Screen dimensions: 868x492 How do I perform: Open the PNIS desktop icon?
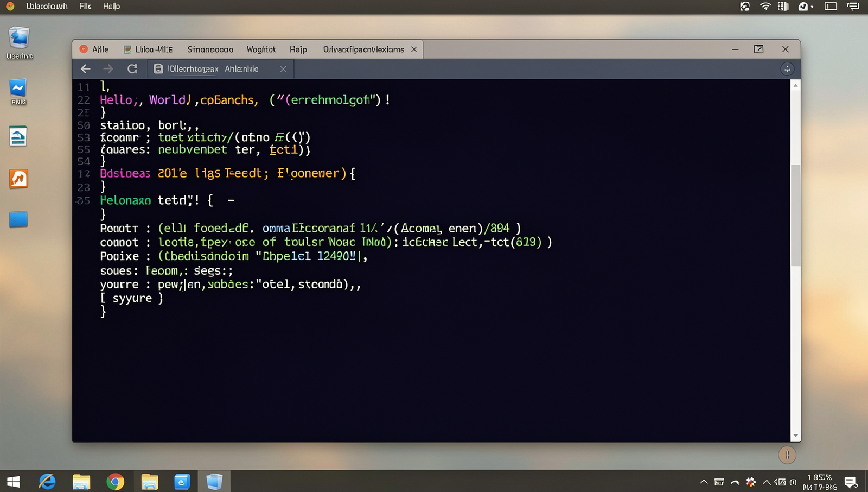[x=18, y=92]
